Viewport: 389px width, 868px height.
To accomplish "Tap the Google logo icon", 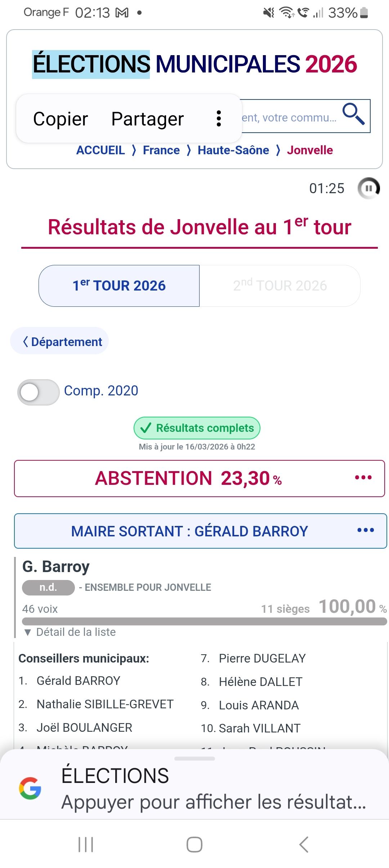I will point(30,788).
